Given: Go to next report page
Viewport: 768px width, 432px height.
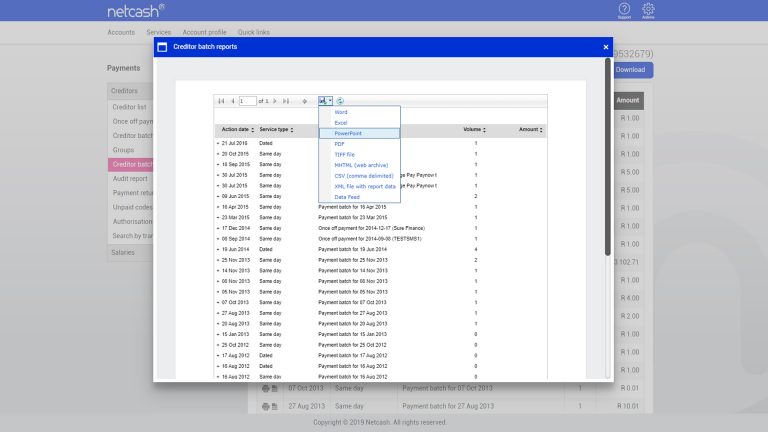Looking at the screenshot, I should pyautogui.click(x=275, y=101).
